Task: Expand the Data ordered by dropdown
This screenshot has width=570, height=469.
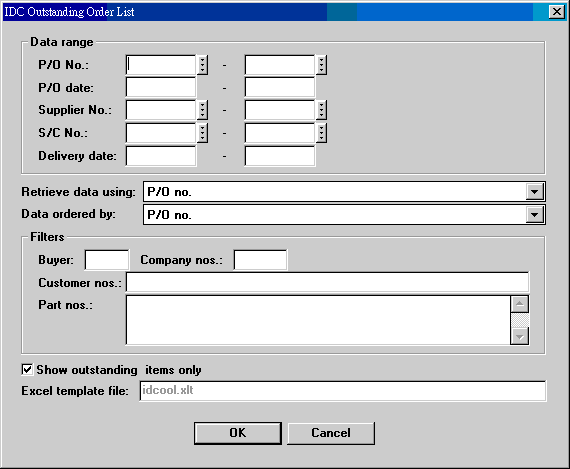Action: pos(534,215)
